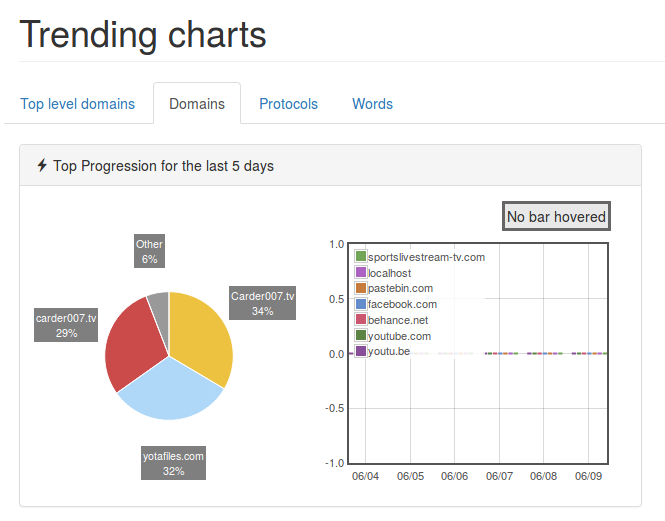Switch to the Protocols tab
Screen dimensions: 665x521
(x=288, y=104)
